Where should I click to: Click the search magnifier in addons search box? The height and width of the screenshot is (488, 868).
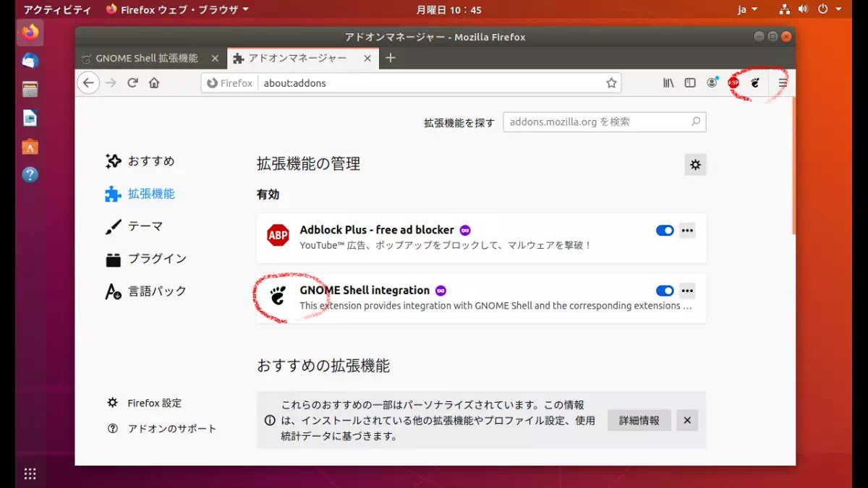coord(695,122)
